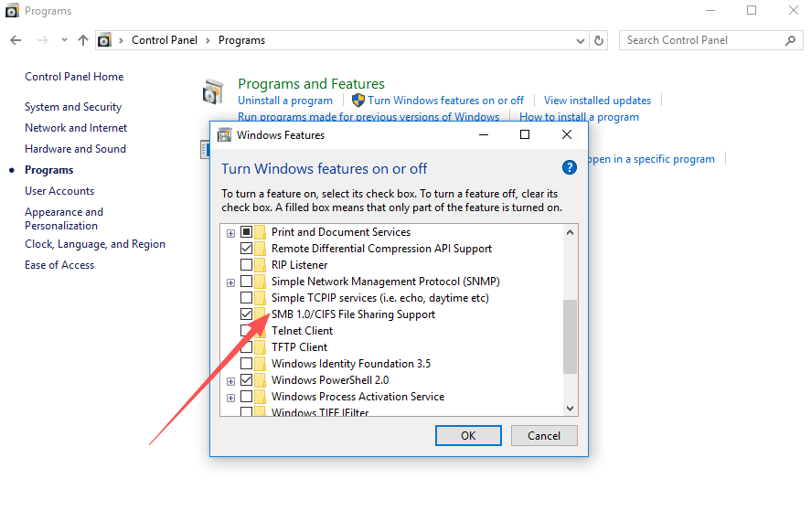Viewport: 811px width, 532px height.
Task: Check Windows Process Activation Service box
Action: click(246, 397)
